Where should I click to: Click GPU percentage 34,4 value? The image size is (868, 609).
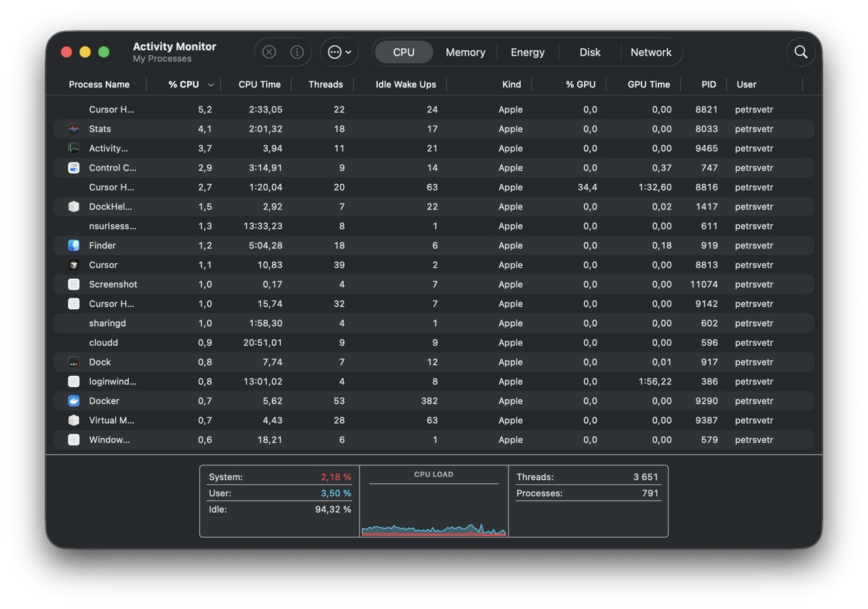(587, 187)
